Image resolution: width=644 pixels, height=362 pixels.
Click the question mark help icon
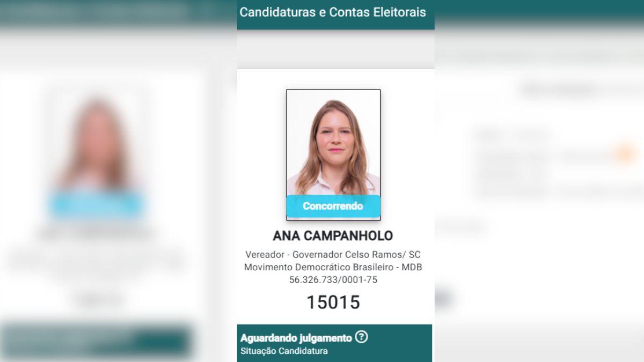[362, 337]
